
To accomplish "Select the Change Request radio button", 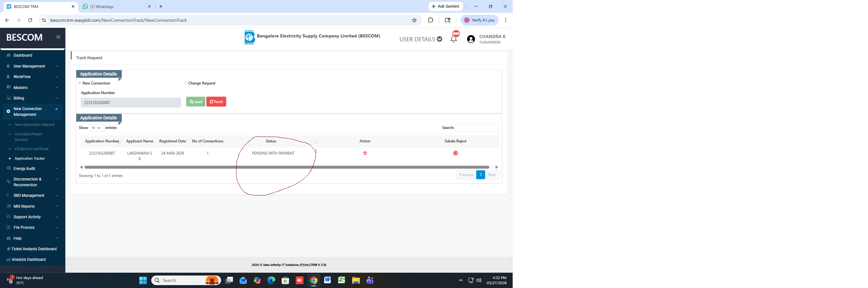I will coord(185,83).
